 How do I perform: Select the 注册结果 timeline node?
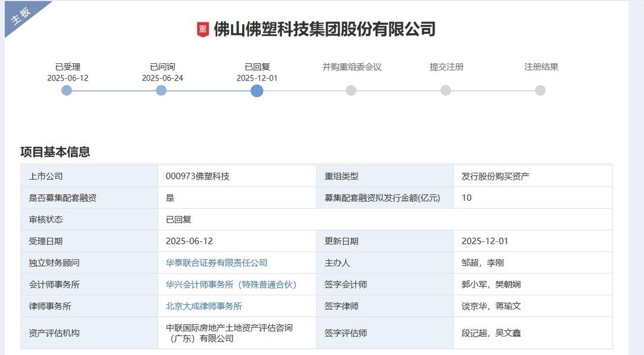[540, 91]
